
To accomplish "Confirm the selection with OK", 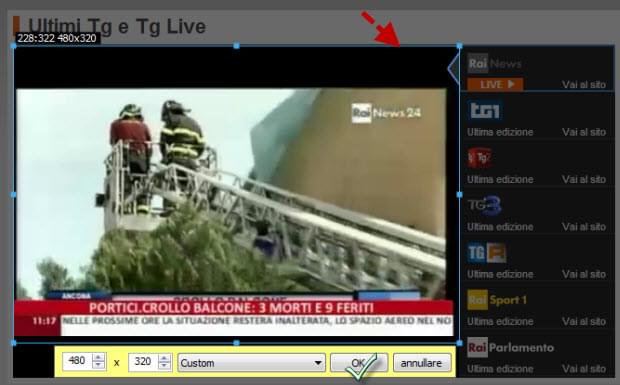I will tap(359, 362).
